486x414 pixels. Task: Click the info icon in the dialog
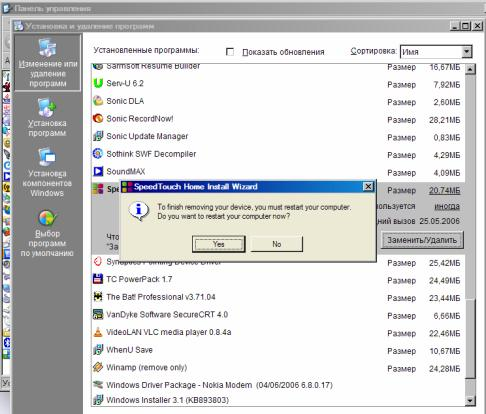138,211
